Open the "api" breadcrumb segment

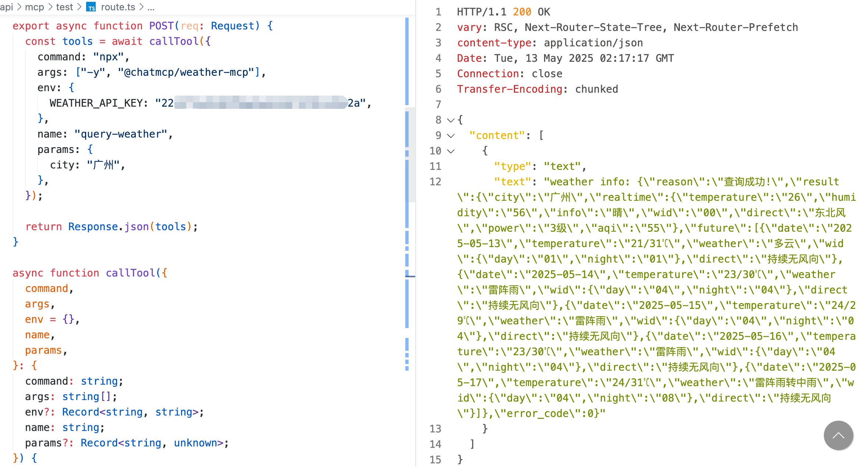point(6,7)
